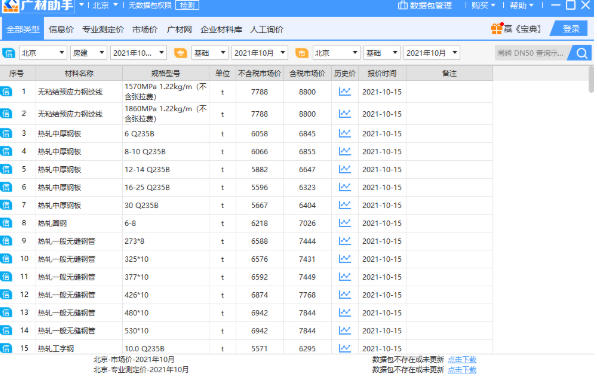Screen dimensions: 597x387
Task: Expand the 基础 dropdown after the first orange icon
Action: coord(209,53)
